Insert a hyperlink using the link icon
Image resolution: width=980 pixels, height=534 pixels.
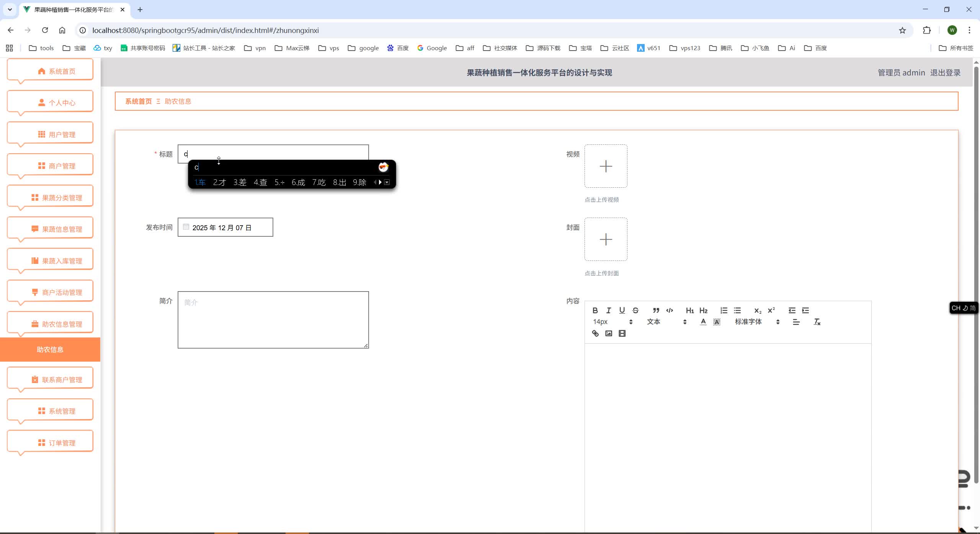(595, 333)
